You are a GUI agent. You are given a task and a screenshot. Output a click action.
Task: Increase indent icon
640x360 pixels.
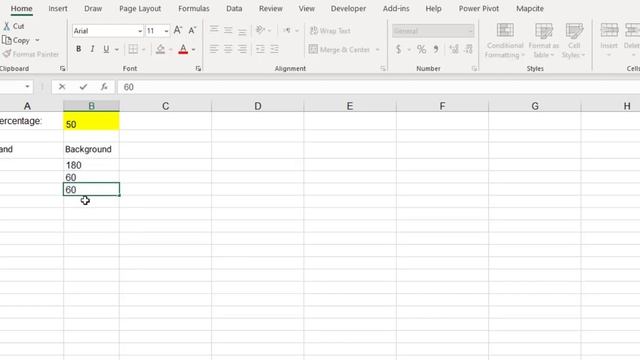pyautogui.click(x=274, y=49)
